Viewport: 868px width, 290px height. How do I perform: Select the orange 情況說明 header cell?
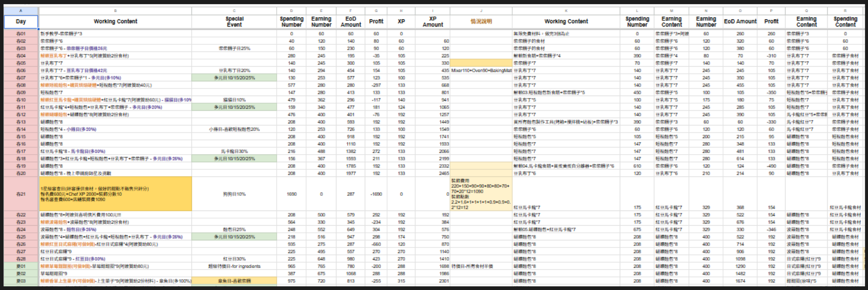pyautogui.click(x=481, y=21)
